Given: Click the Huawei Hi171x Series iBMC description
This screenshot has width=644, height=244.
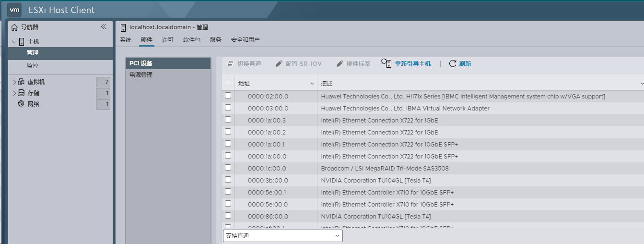Looking at the screenshot, I should 463,96.
